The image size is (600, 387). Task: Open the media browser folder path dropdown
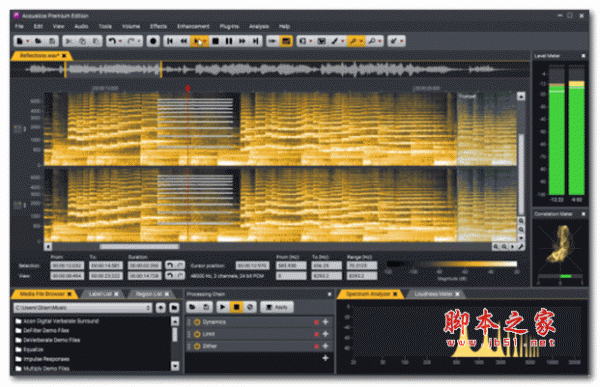coord(148,308)
